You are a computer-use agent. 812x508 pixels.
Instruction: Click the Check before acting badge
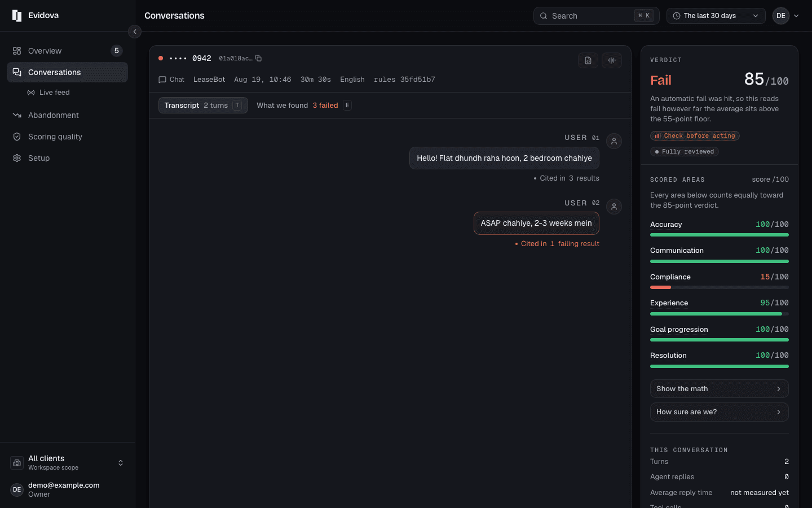coord(695,136)
